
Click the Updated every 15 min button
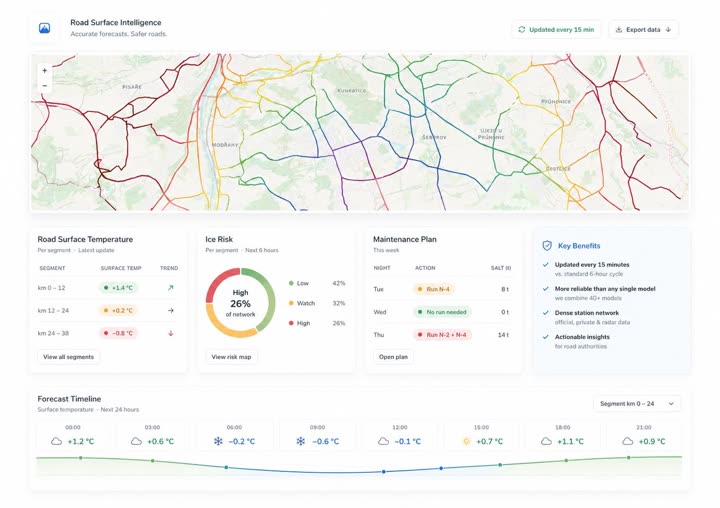coord(556,29)
